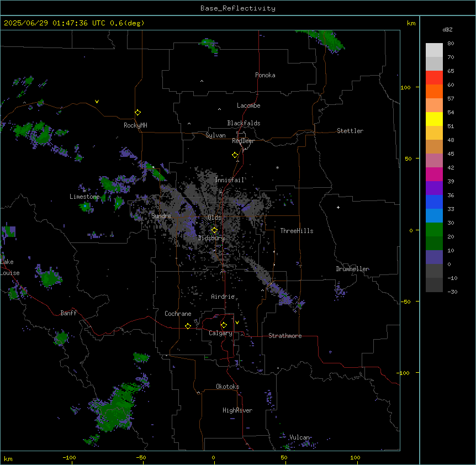
Task: Pick the violet legend swatch below 39
Action: (434, 188)
